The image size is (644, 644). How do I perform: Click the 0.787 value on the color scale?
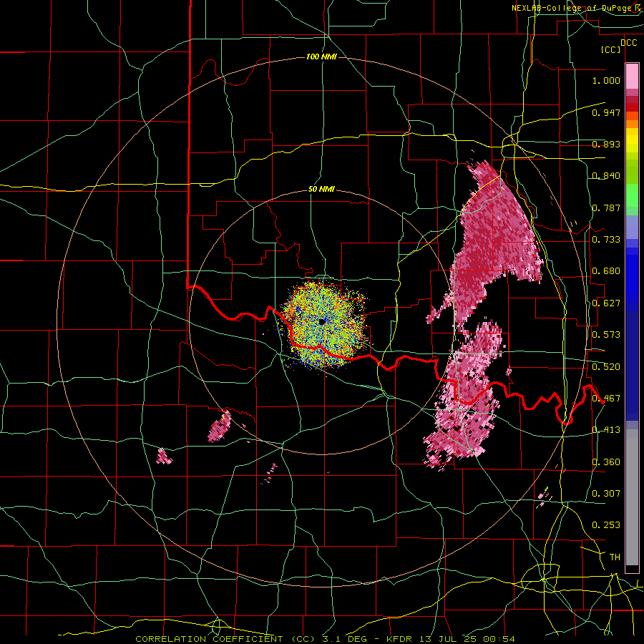[x=606, y=208]
